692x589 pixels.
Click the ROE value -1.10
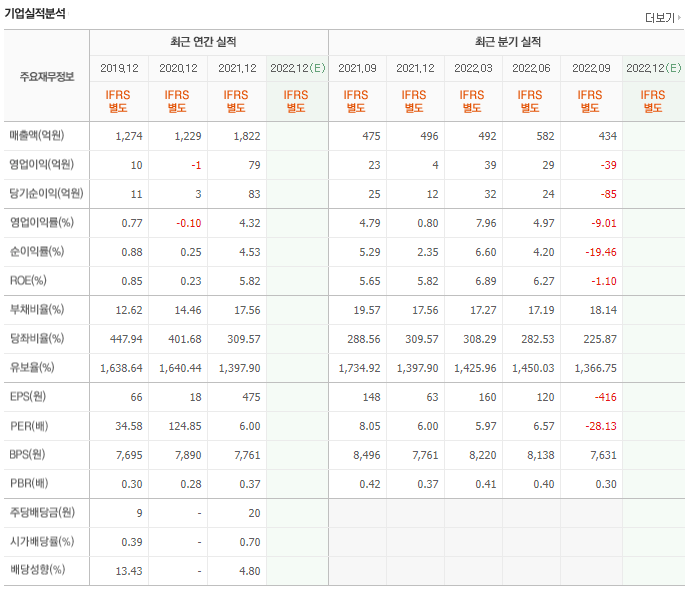tap(604, 281)
